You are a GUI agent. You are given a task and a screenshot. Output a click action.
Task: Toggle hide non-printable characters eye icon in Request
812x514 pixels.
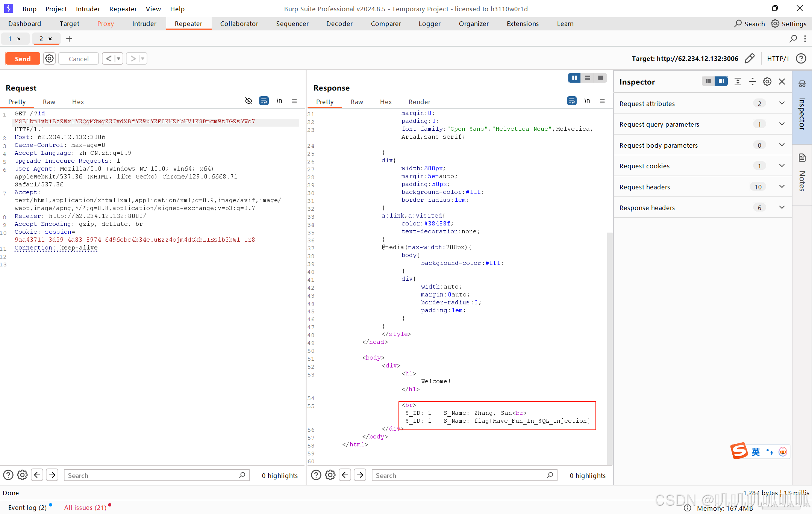pyautogui.click(x=248, y=101)
